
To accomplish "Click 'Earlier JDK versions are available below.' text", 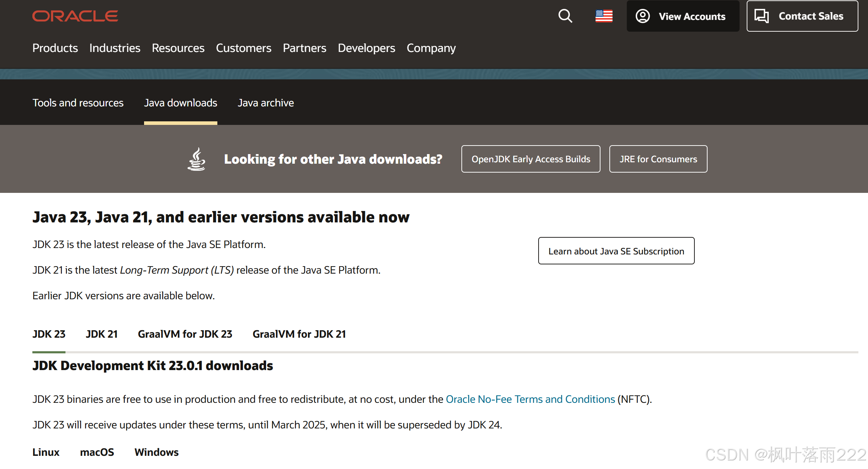I will pos(123,296).
